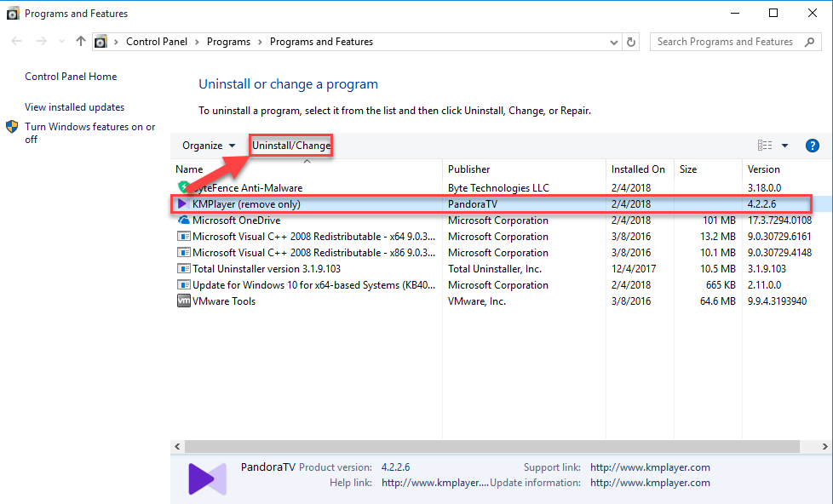Sort by the Size column header
The image size is (833, 504).
688,169
